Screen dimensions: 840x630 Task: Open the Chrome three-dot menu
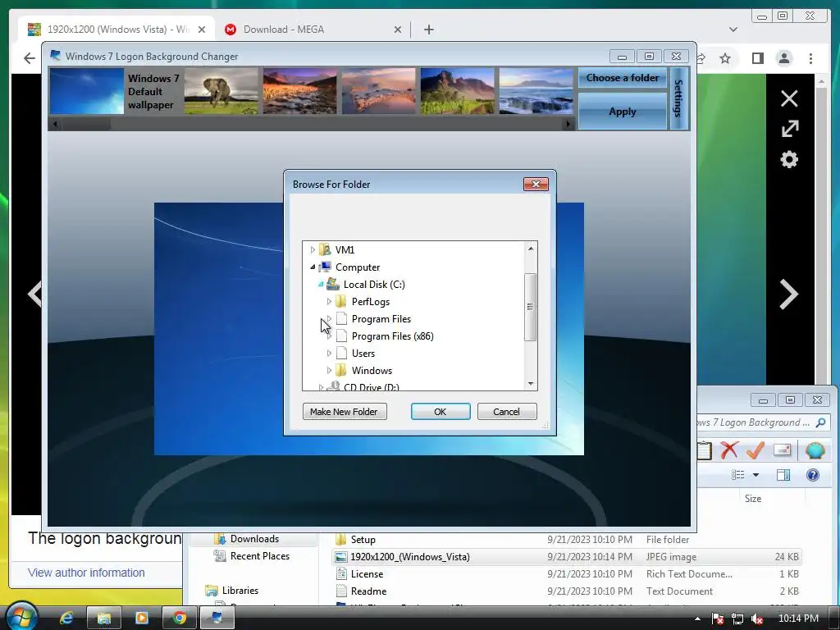coord(811,58)
